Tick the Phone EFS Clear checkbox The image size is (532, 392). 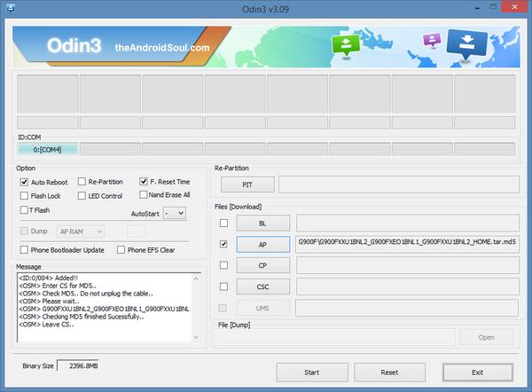(x=121, y=250)
